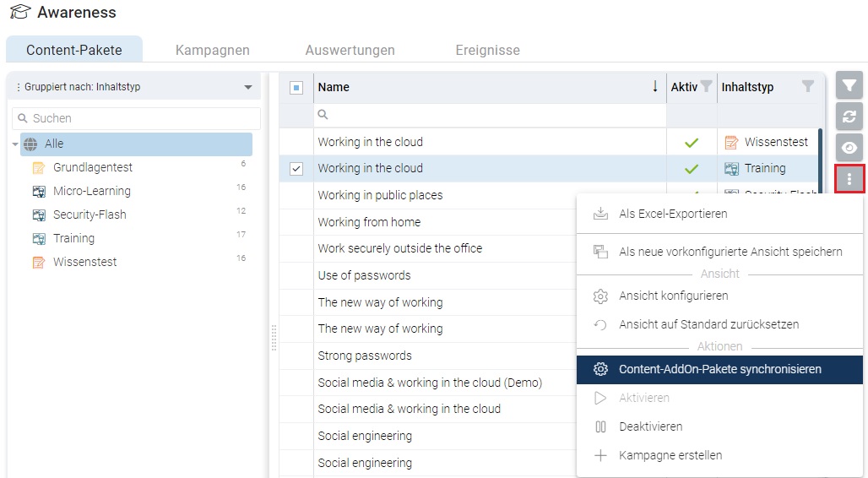Click the refresh icon in right toolbar
Screen dimensions: 868x478
tap(849, 117)
